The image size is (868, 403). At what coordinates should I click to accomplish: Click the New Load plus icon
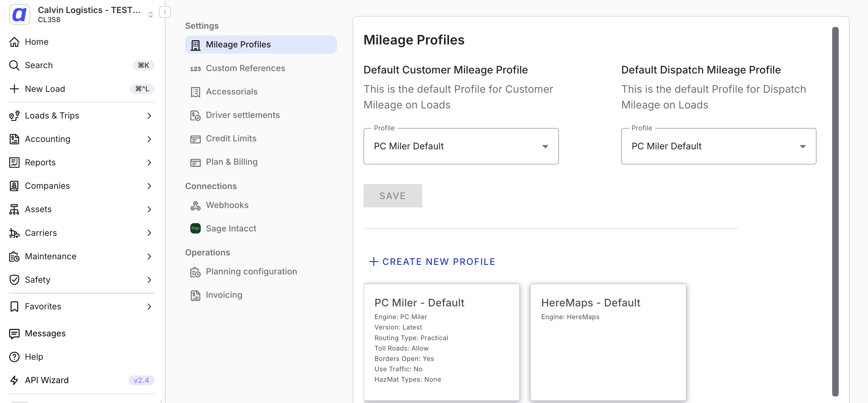[x=14, y=89]
